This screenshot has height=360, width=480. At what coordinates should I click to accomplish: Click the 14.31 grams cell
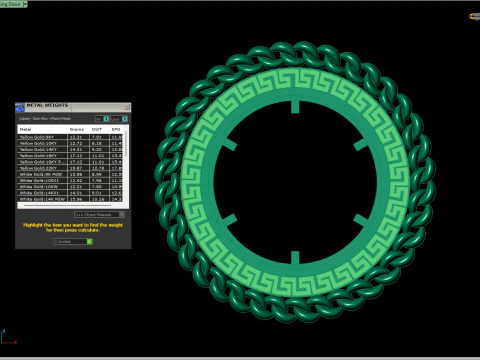tap(78, 150)
